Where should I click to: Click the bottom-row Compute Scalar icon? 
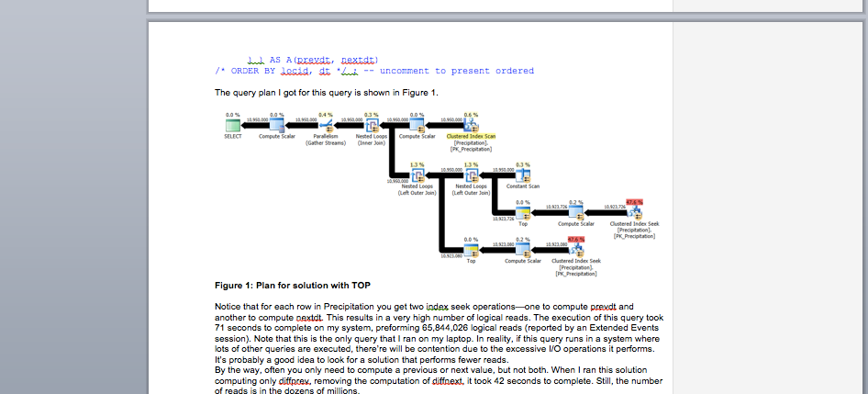(522, 250)
